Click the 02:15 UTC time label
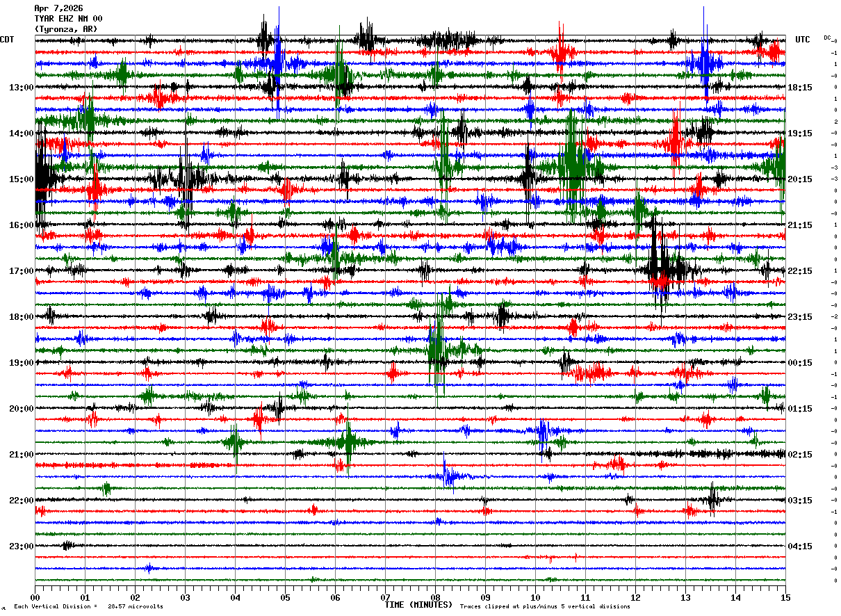 [x=800, y=455]
